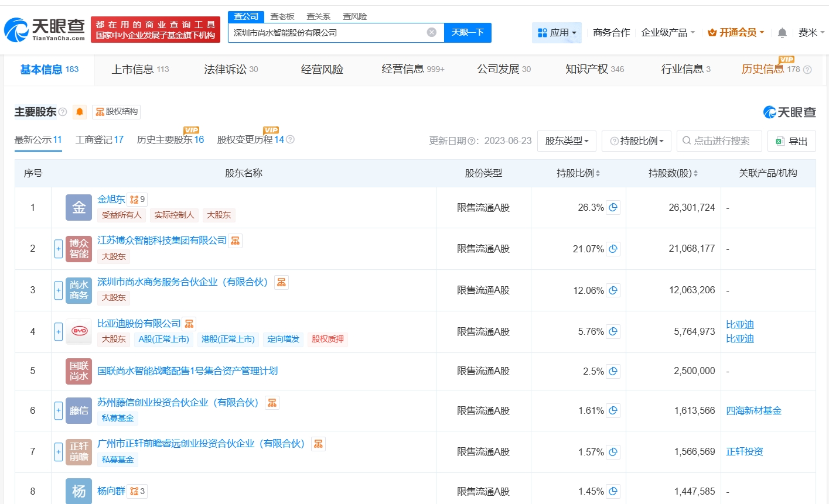Open equity structure icon beside 深圳市尚水商务服务合伙企业
This screenshot has width=829, height=504.
coord(281,282)
